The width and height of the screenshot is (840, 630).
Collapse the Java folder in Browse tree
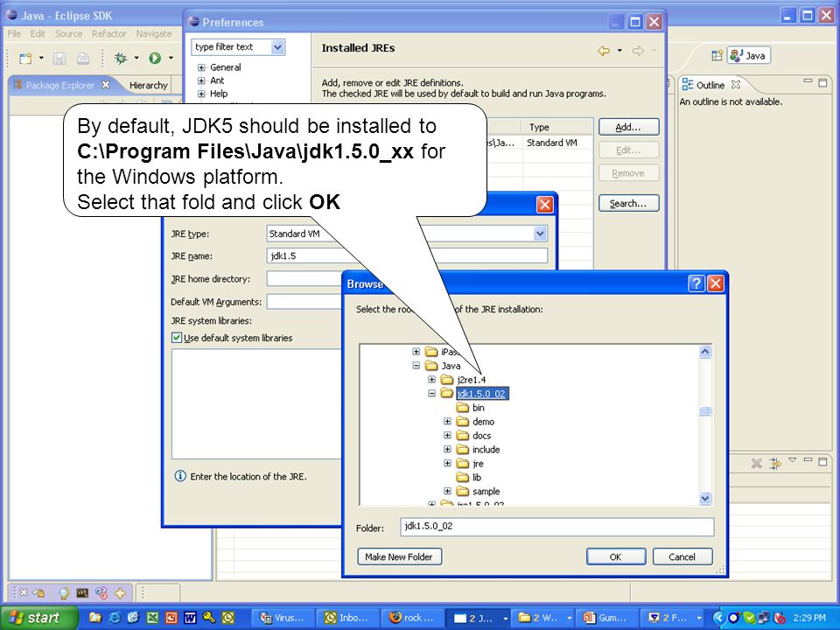[416, 366]
